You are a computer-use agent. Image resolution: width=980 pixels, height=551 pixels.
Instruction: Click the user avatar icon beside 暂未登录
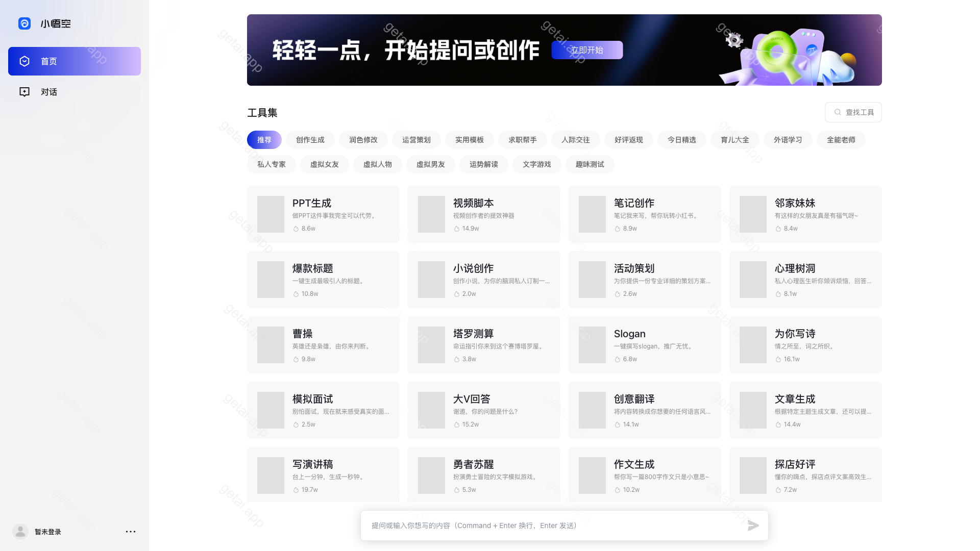20,532
